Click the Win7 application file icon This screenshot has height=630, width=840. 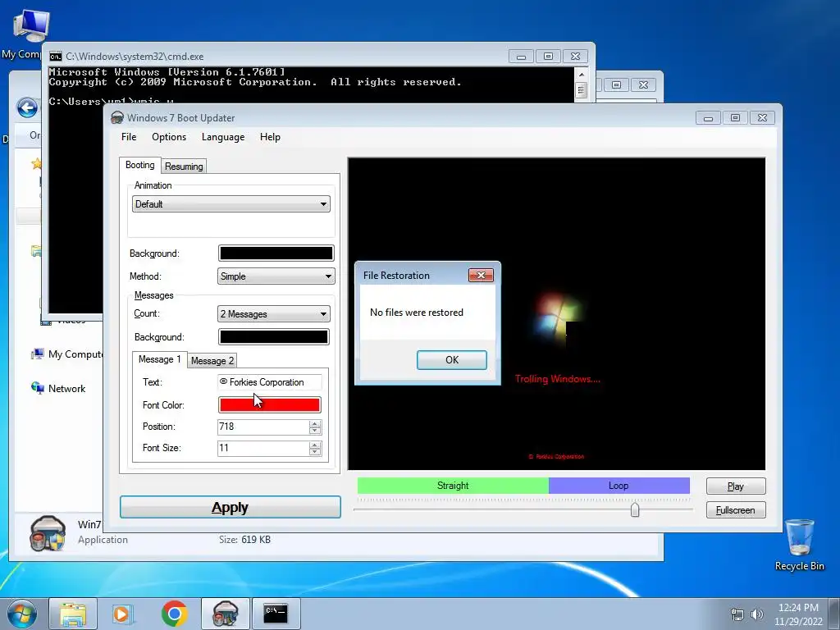[48, 533]
